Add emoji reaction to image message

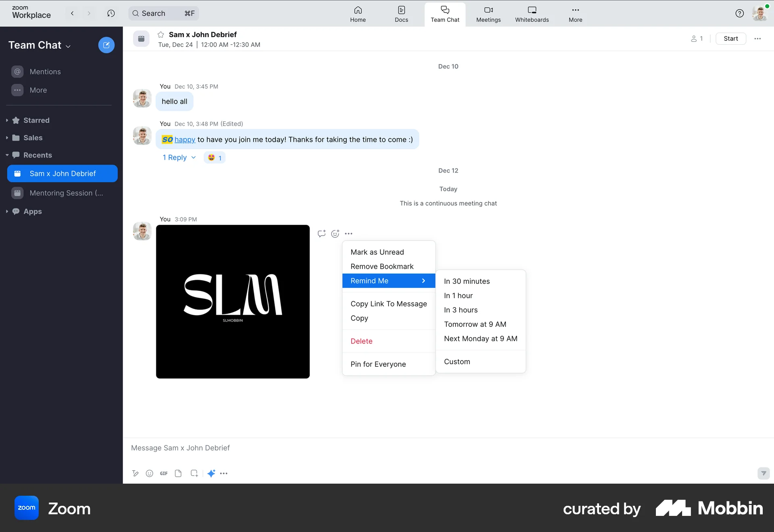tap(335, 234)
